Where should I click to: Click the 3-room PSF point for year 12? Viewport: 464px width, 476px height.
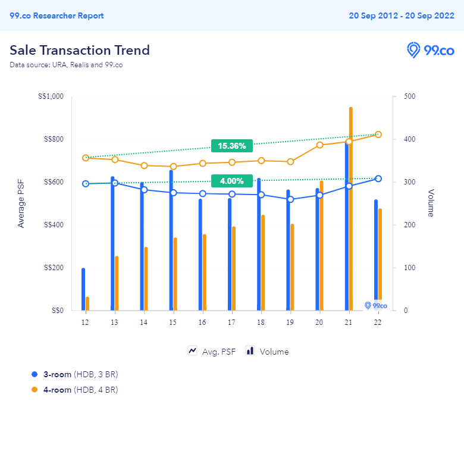(x=86, y=184)
